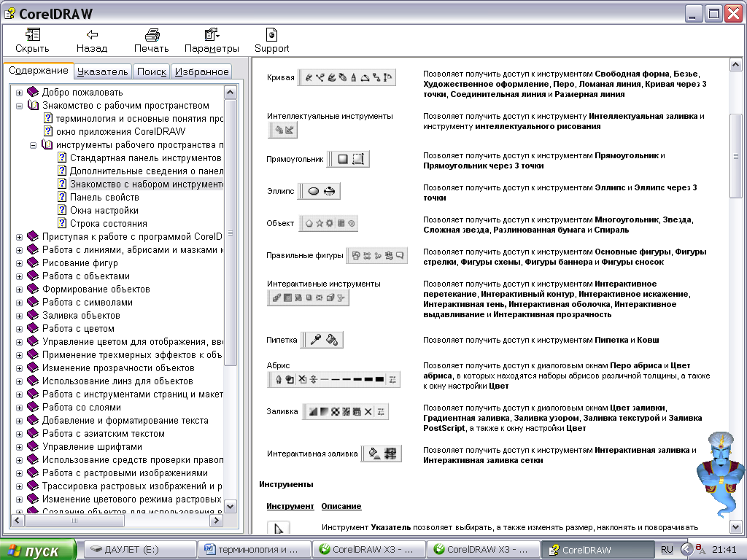The height and width of the screenshot is (560, 747).
Task: Switch to the Указатель tab
Action: (x=102, y=71)
